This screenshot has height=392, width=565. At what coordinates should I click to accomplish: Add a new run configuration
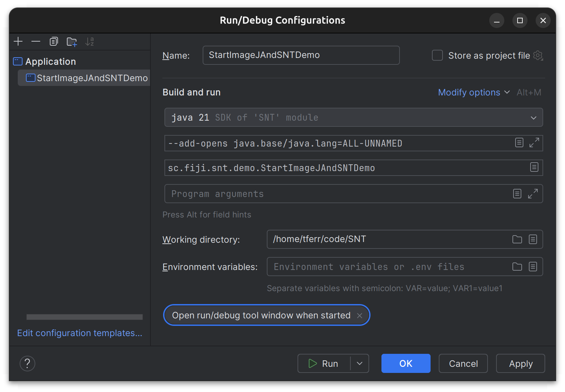(x=18, y=42)
